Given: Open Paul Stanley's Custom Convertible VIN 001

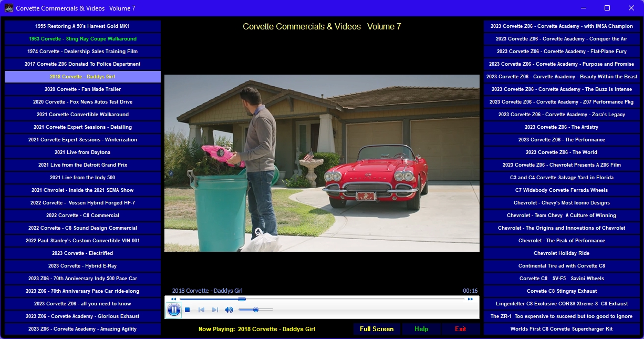Looking at the screenshot, I should coord(82,241).
